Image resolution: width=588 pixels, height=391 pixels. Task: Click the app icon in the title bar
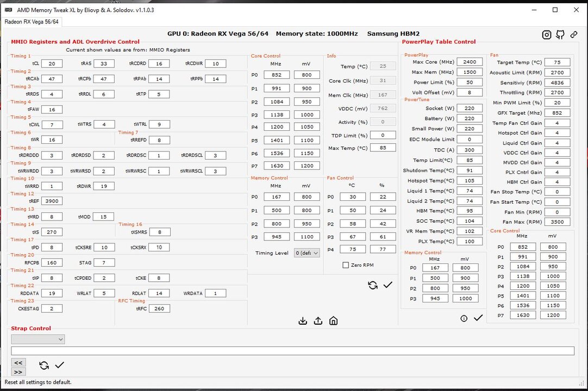pos(8,10)
